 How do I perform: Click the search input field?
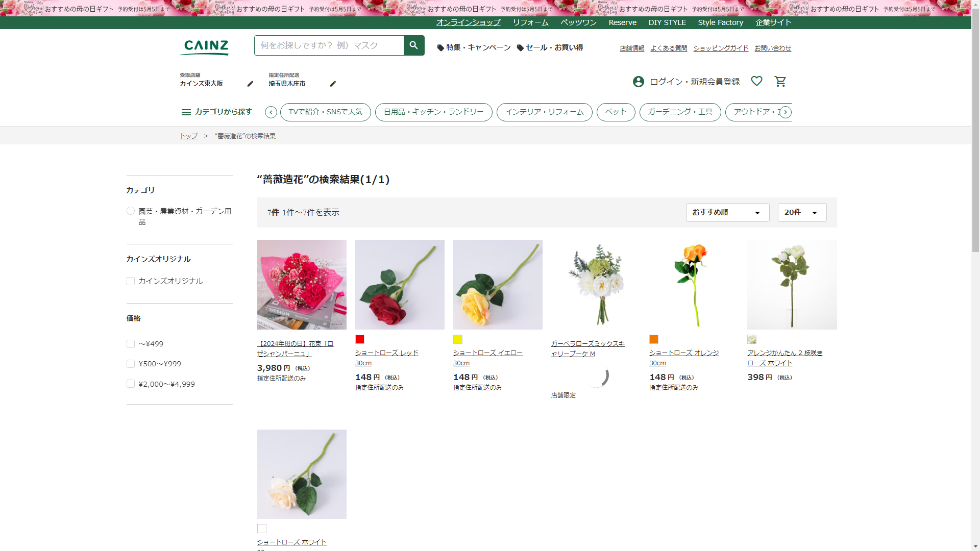click(329, 45)
